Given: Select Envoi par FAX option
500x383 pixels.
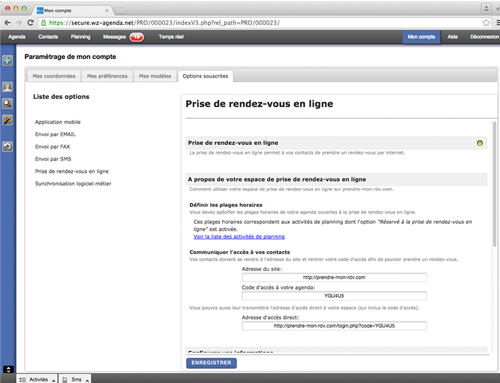Looking at the screenshot, I should click(x=53, y=147).
